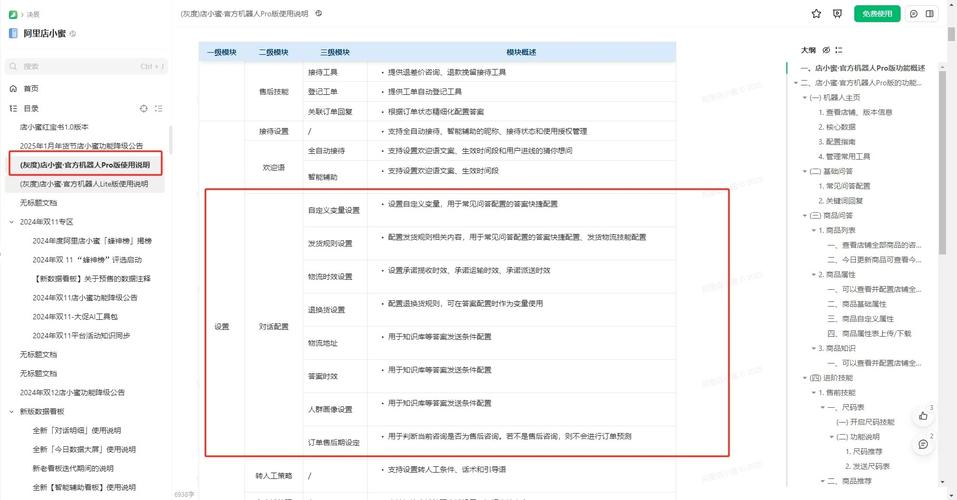The width and height of the screenshot is (957, 500).
Task: Select the 目录 section label
Action: [31, 108]
